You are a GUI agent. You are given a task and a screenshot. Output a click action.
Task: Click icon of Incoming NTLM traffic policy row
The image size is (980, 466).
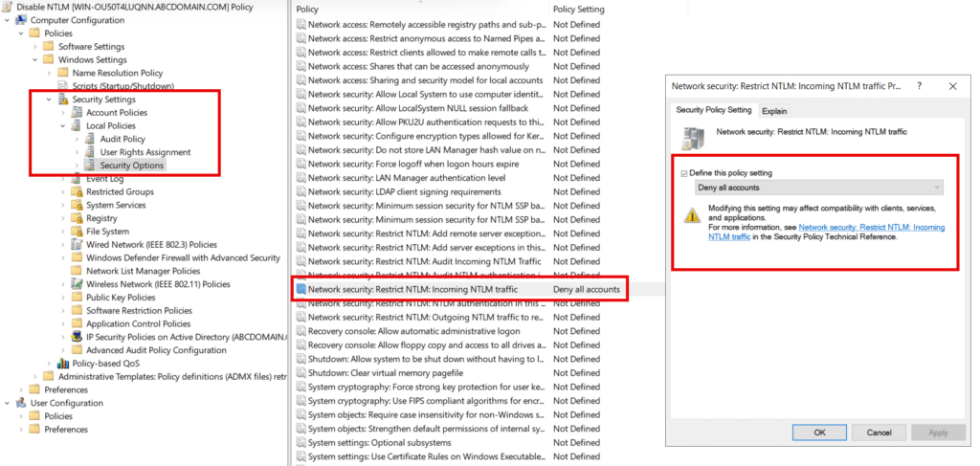coord(301,289)
